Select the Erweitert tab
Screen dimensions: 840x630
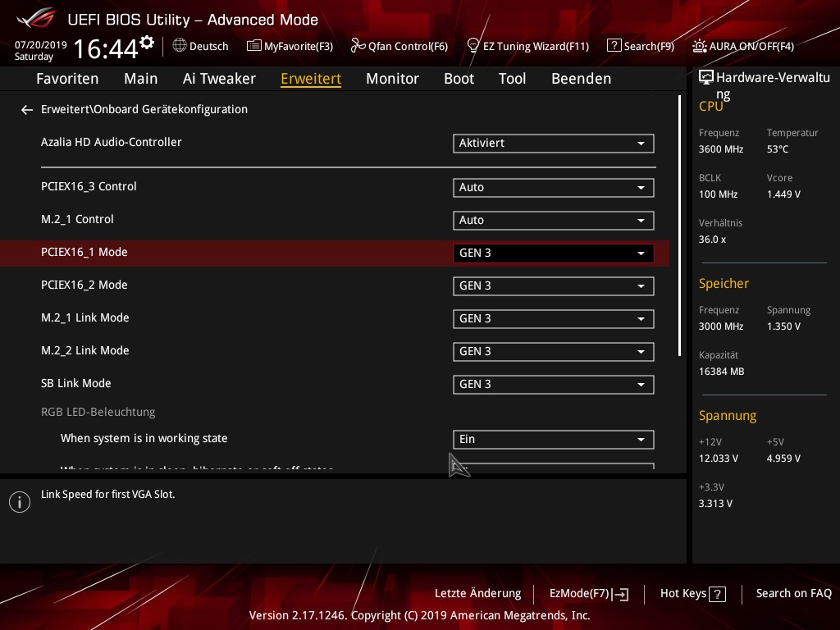pyautogui.click(x=311, y=79)
